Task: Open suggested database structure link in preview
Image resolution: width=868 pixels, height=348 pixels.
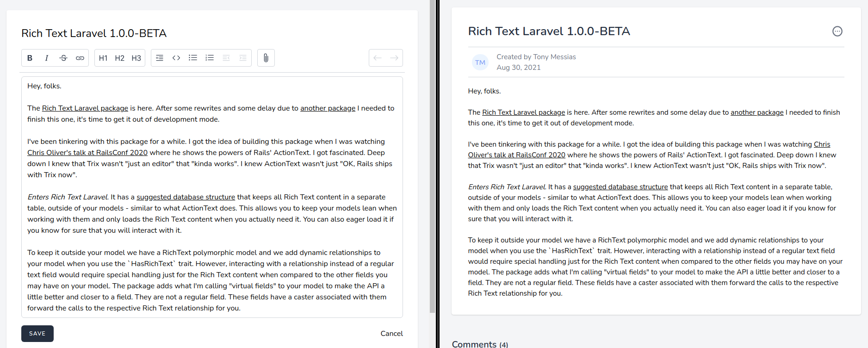Action: (x=620, y=187)
